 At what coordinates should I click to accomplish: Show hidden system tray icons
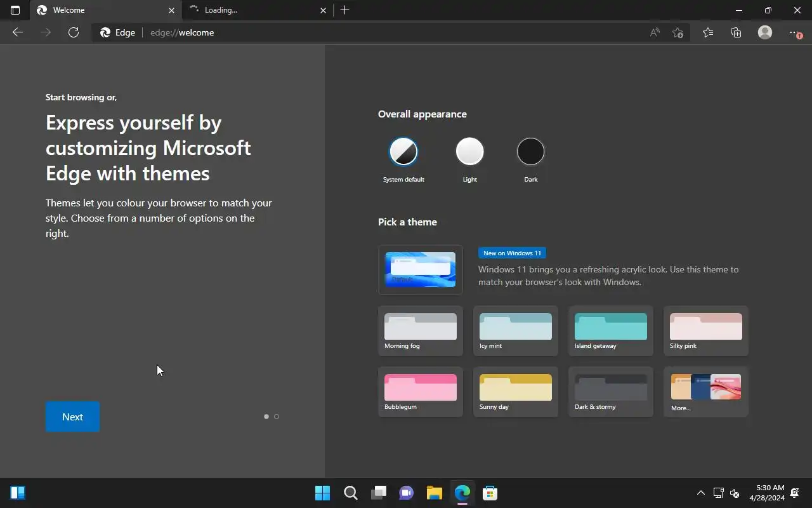pyautogui.click(x=701, y=493)
